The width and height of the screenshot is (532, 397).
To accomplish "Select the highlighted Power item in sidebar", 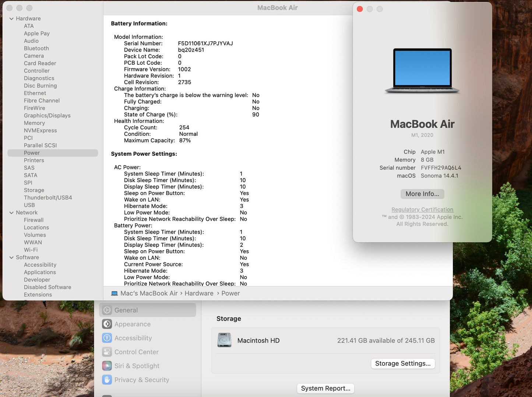I will 53,153.
